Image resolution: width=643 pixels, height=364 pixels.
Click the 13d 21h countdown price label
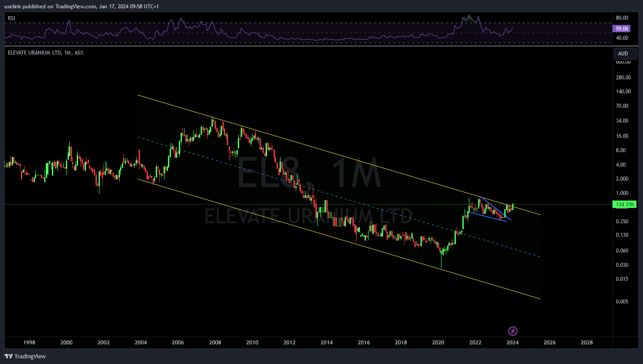(624, 204)
